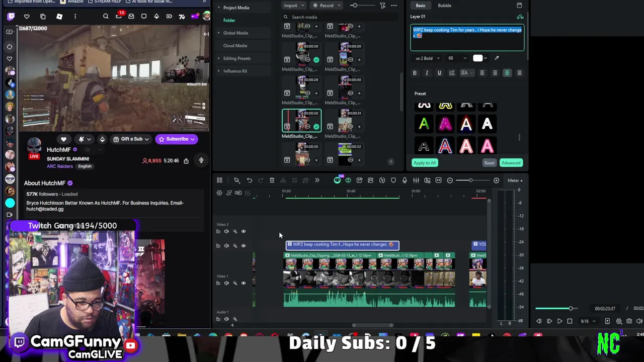Open the more options dots in media panel
Image resolution: width=644 pixels, height=362 pixels.
point(394,6)
